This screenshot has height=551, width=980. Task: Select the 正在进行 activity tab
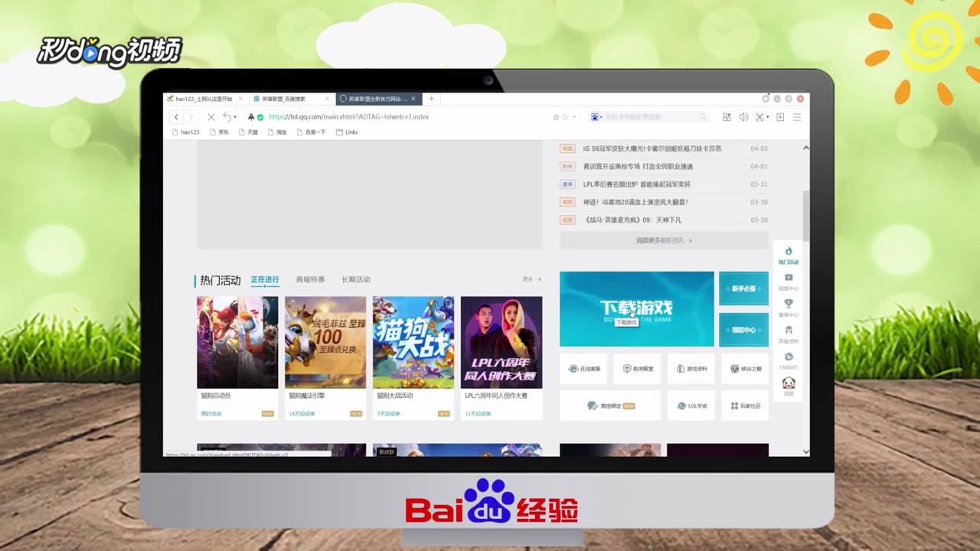(x=265, y=279)
